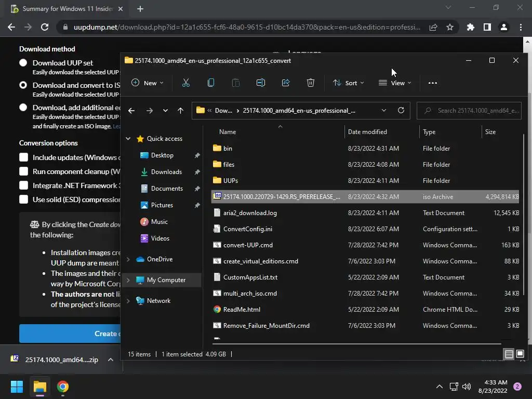Click the Delete trash icon in Explorer
Viewport: 532px width, 399px height.
pyautogui.click(x=311, y=83)
